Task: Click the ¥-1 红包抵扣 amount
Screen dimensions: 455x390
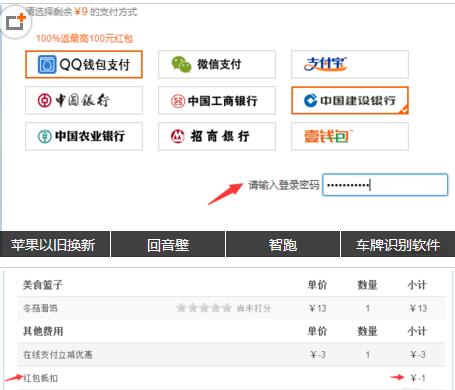Action: [418, 378]
